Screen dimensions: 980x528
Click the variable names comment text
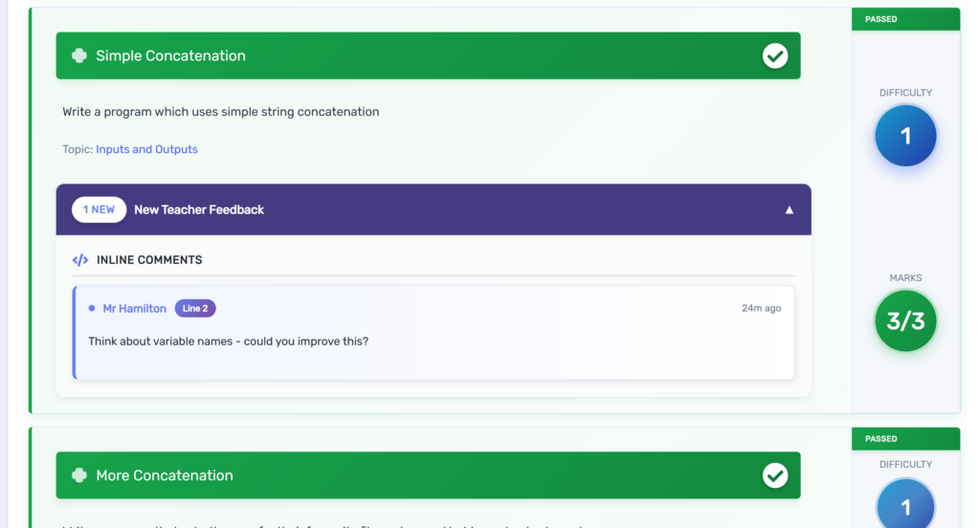click(x=228, y=341)
